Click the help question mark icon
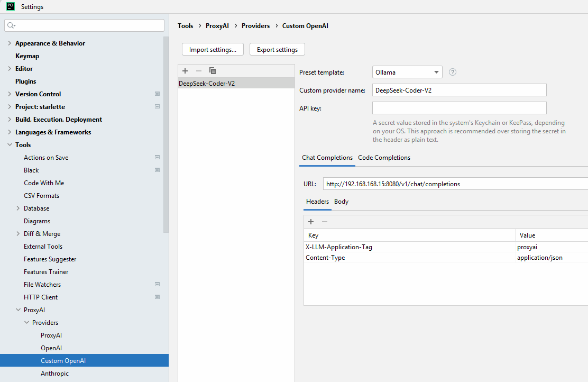Screen dimensions: 588x382 [x=453, y=72]
